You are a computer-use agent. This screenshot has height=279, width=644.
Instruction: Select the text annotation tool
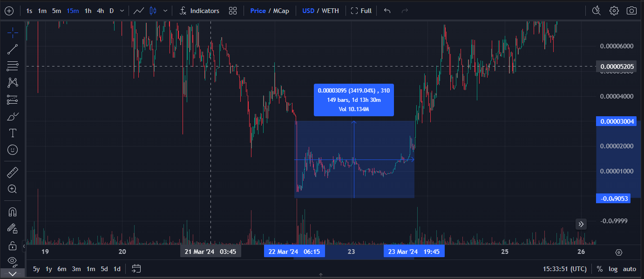[13, 133]
